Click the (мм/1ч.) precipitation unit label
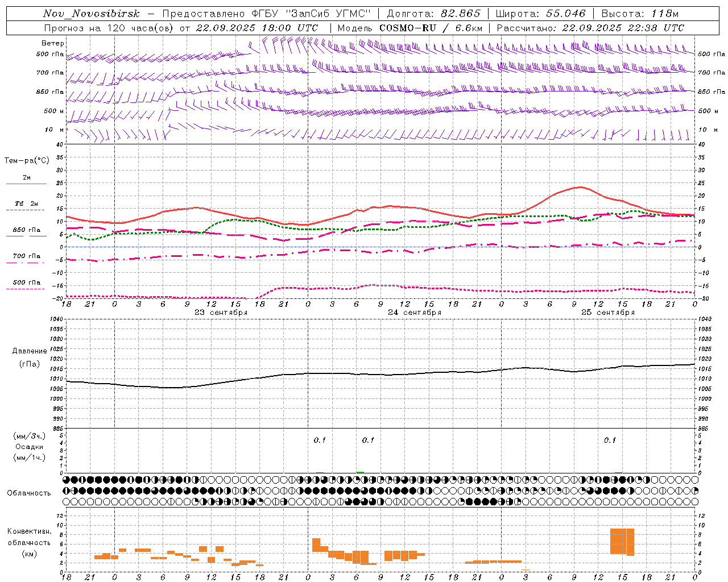Image resolution: width=728 pixels, height=582 pixels. pyautogui.click(x=30, y=458)
